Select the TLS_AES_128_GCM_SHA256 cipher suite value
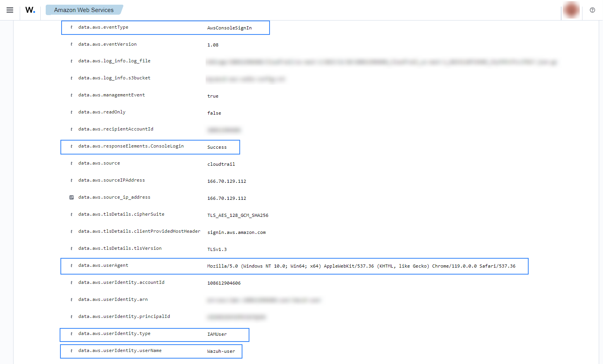 (238, 215)
